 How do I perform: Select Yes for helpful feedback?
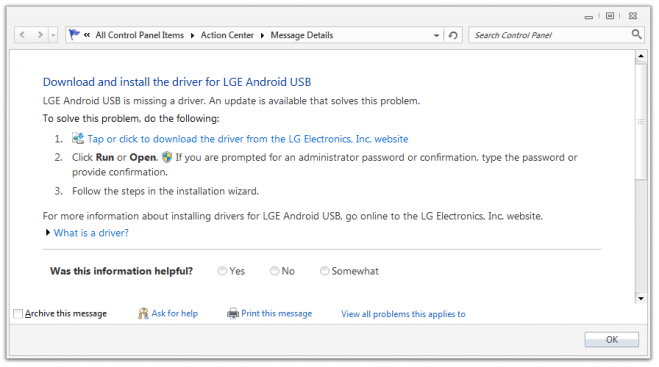pyautogui.click(x=222, y=271)
